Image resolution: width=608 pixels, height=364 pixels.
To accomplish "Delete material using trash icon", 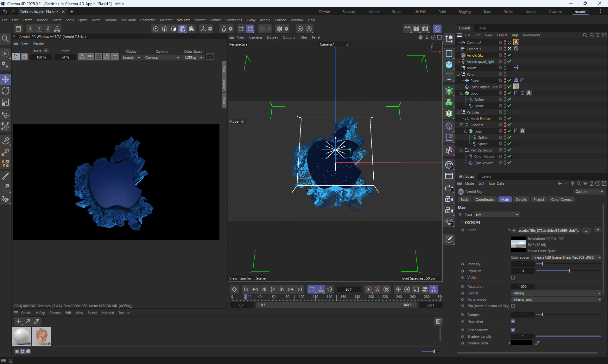I will (438, 321).
